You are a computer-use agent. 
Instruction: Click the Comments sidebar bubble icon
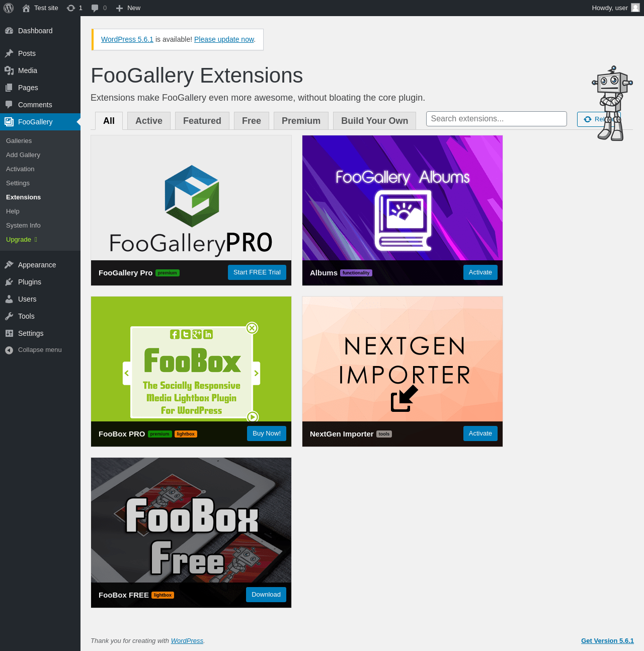(x=9, y=105)
